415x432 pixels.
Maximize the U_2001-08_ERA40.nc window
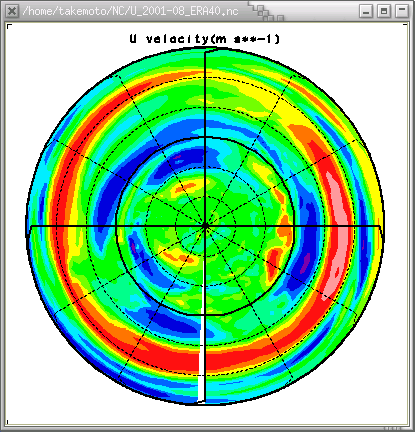384,11
